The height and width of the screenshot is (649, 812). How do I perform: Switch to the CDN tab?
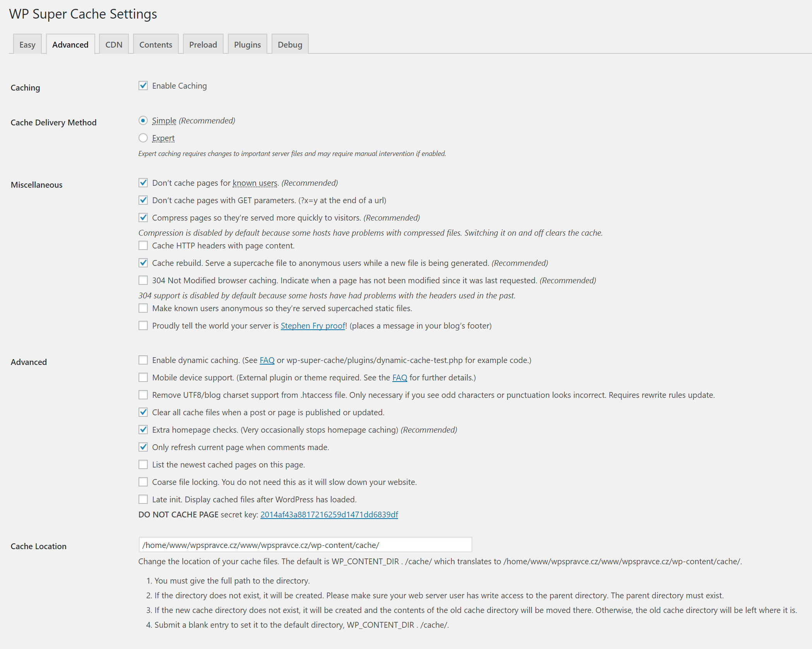point(114,45)
